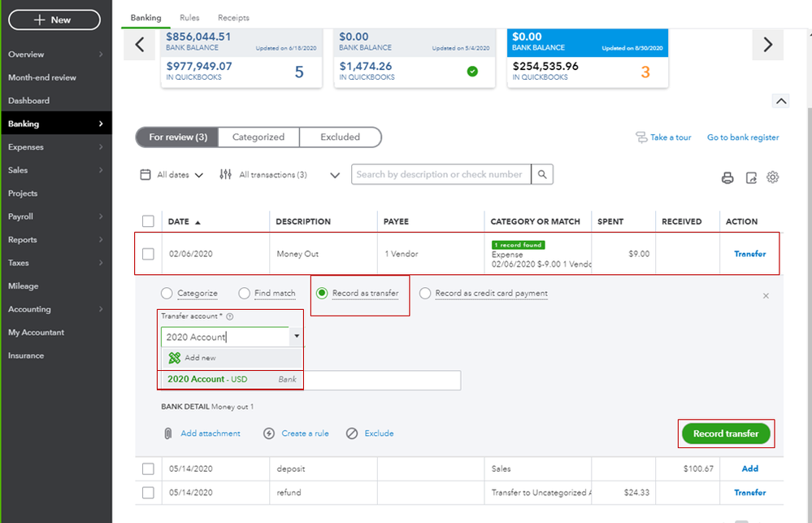Expand the Accounting sidebar chevron
The image size is (812, 523).
[x=101, y=309]
